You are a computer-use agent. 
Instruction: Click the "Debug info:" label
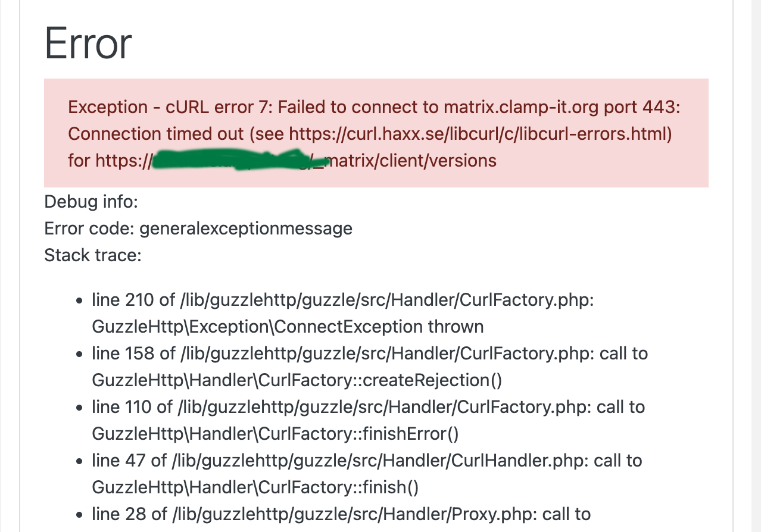(91, 202)
